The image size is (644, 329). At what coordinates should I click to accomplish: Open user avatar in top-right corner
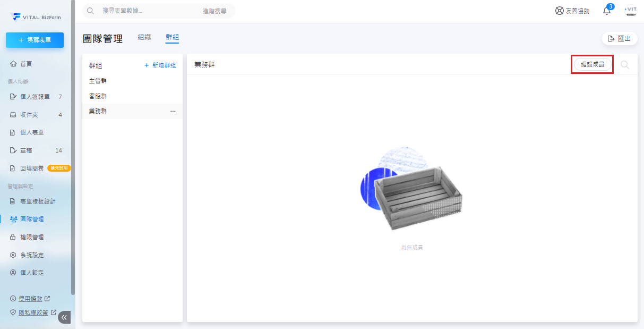(x=630, y=11)
